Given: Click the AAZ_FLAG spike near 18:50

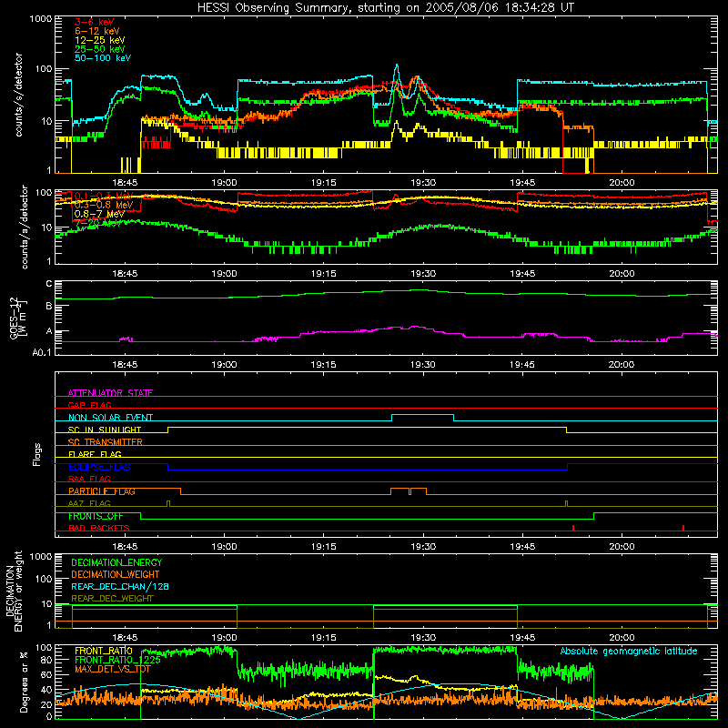Looking at the screenshot, I should pos(168,503).
